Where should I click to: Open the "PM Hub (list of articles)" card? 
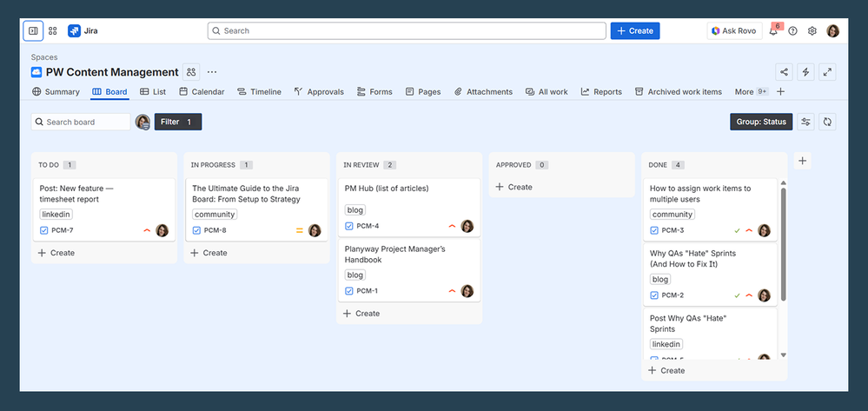click(x=409, y=208)
